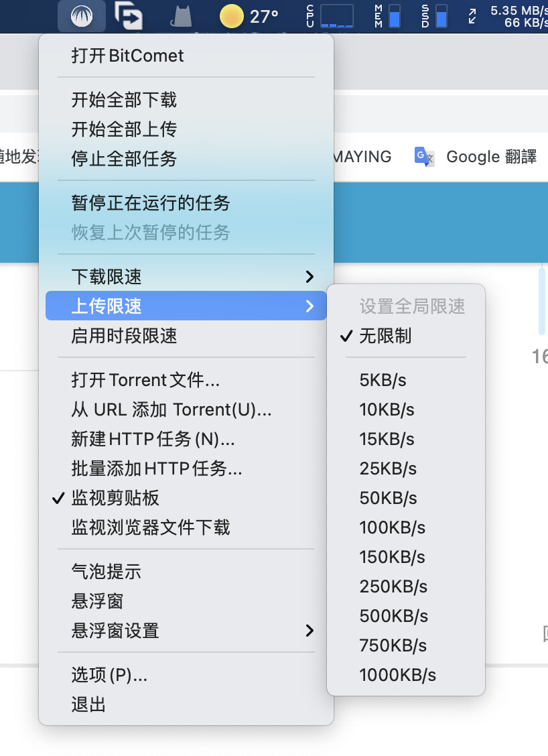Set upload limit to 250KB/s
Image resolution: width=548 pixels, height=756 pixels.
pos(406,586)
